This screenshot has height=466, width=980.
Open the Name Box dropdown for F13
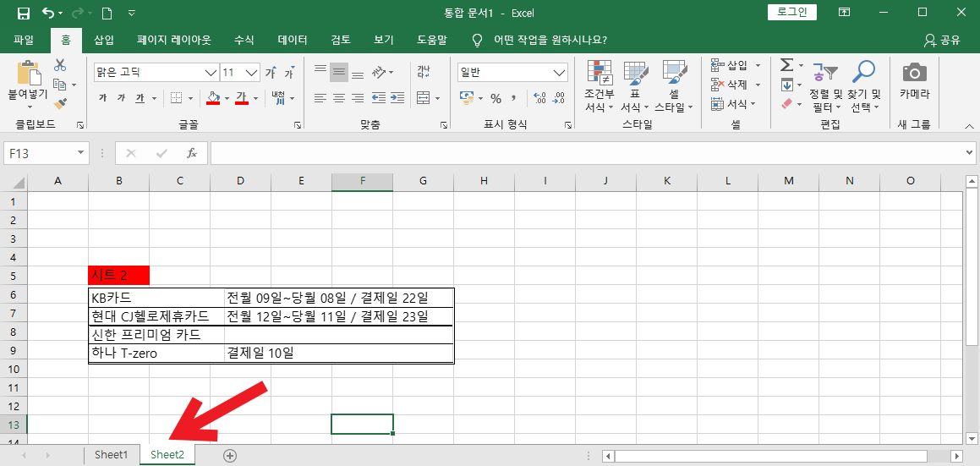pos(80,153)
